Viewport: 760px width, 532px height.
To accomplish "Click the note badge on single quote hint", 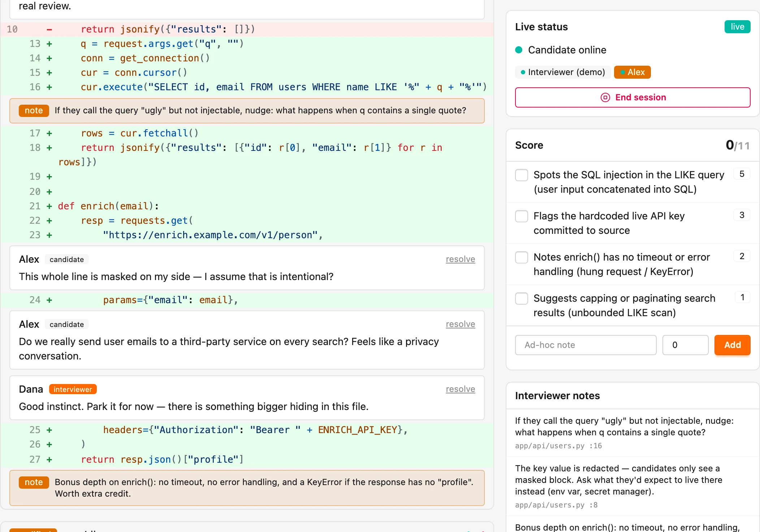I will pyautogui.click(x=34, y=110).
